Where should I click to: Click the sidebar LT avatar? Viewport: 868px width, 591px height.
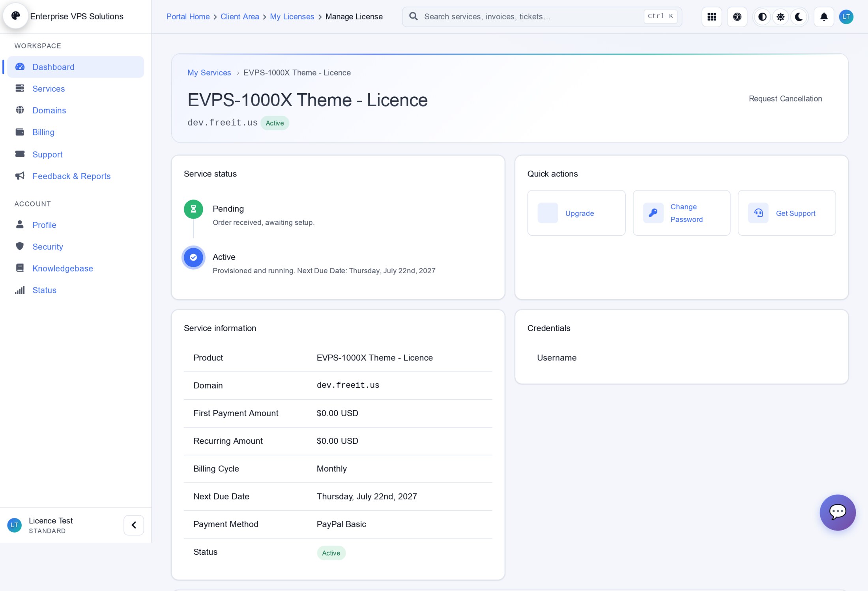[x=15, y=525]
